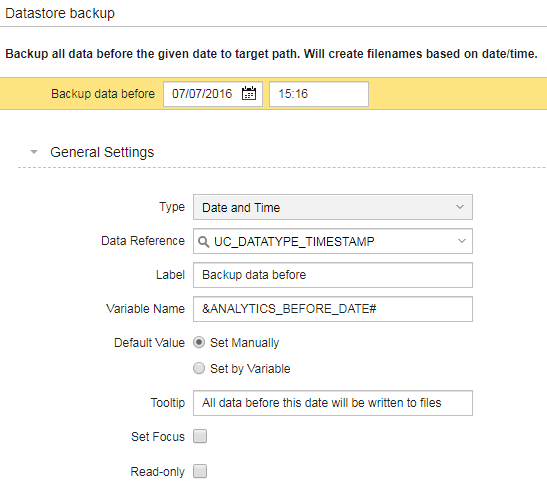Click the magnifier icon in Data Reference

click(x=203, y=241)
